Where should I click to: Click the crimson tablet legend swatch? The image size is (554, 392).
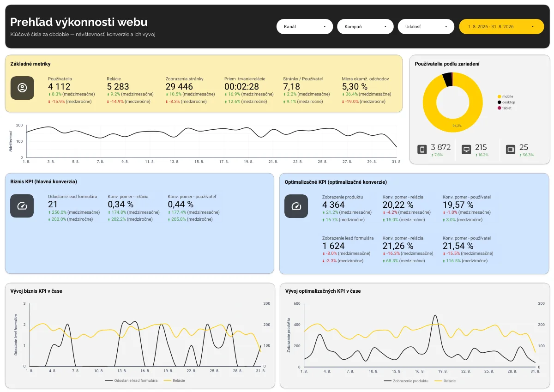(x=499, y=108)
